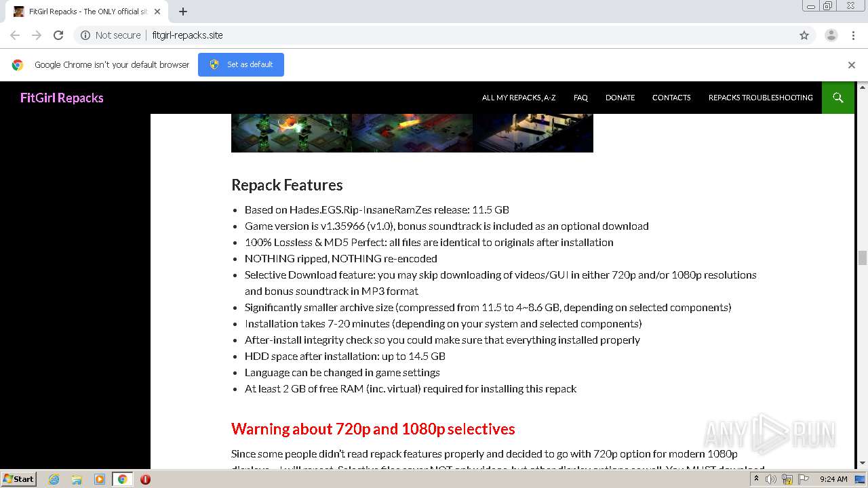Click the Action Center flag icon
This screenshot has height=488, width=868.
(x=802, y=479)
